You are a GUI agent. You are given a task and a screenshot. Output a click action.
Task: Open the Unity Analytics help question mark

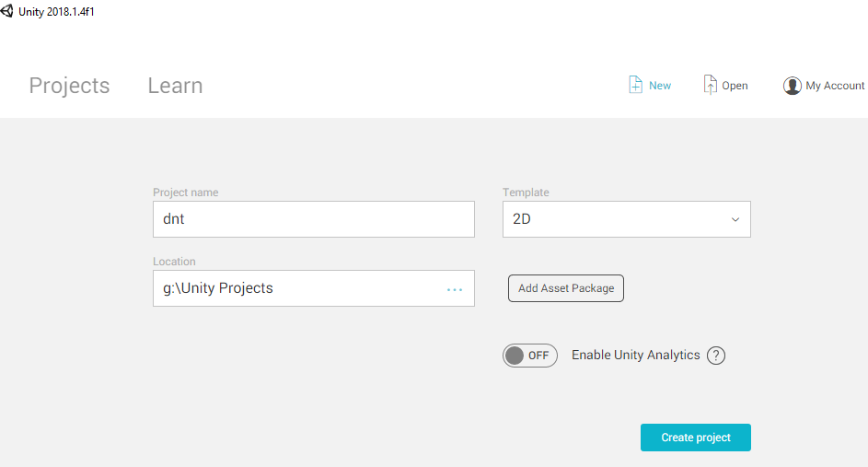point(716,356)
